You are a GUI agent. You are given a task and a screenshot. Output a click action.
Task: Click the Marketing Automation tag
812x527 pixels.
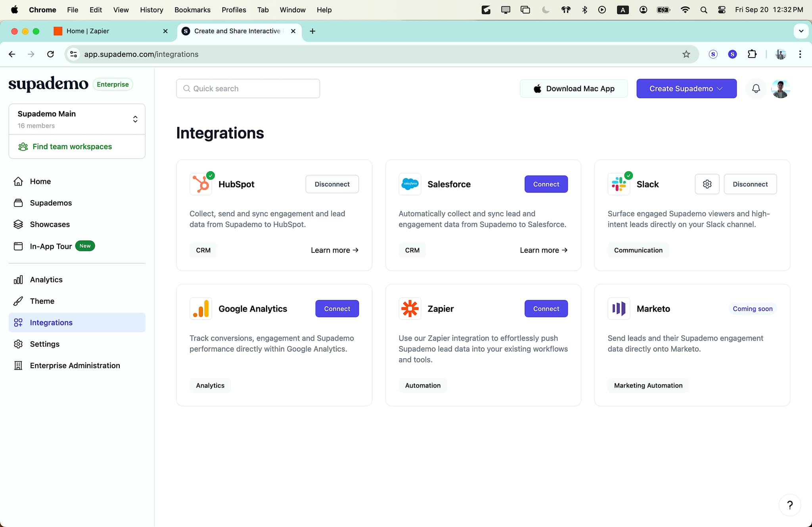tap(648, 386)
